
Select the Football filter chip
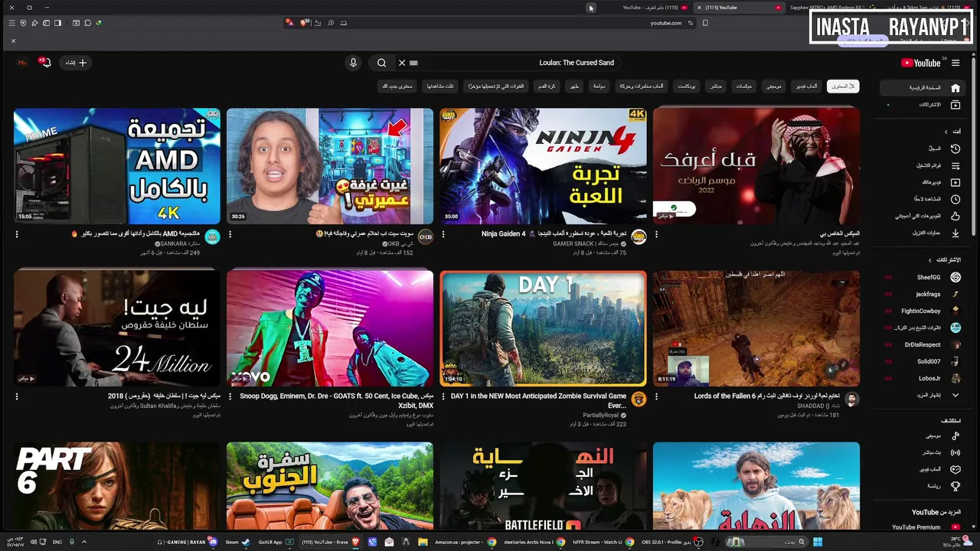(x=547, y=86)
